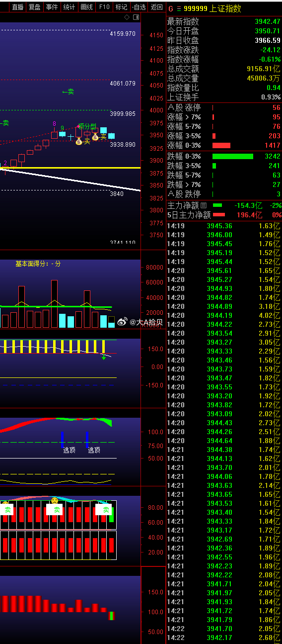The width and height of the screenshot is (282, 644).
Task: Select tick row with price 3946.00
Action: tap(224, 235)
